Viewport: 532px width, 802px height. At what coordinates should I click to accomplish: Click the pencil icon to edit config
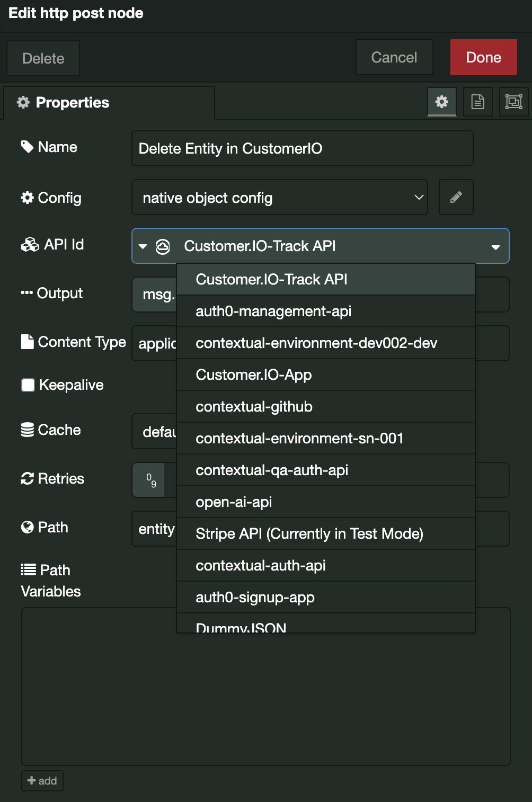click(456, 198)
